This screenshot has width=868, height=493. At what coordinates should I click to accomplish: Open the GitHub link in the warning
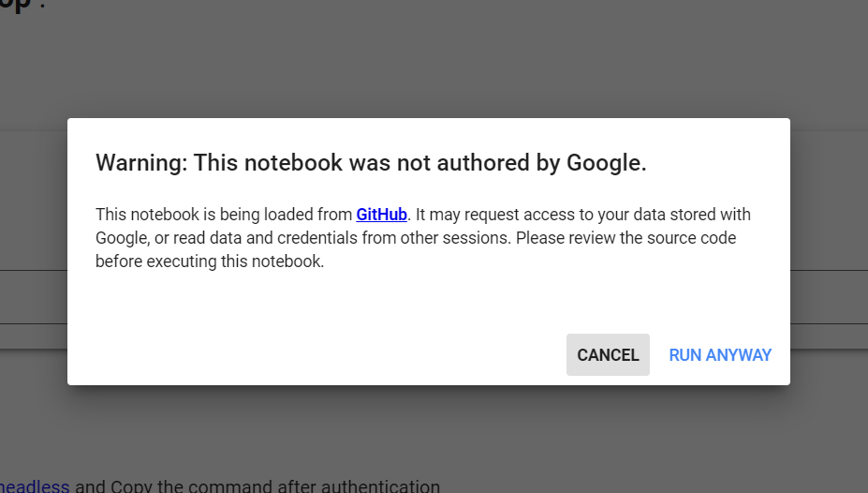[381, 215]
